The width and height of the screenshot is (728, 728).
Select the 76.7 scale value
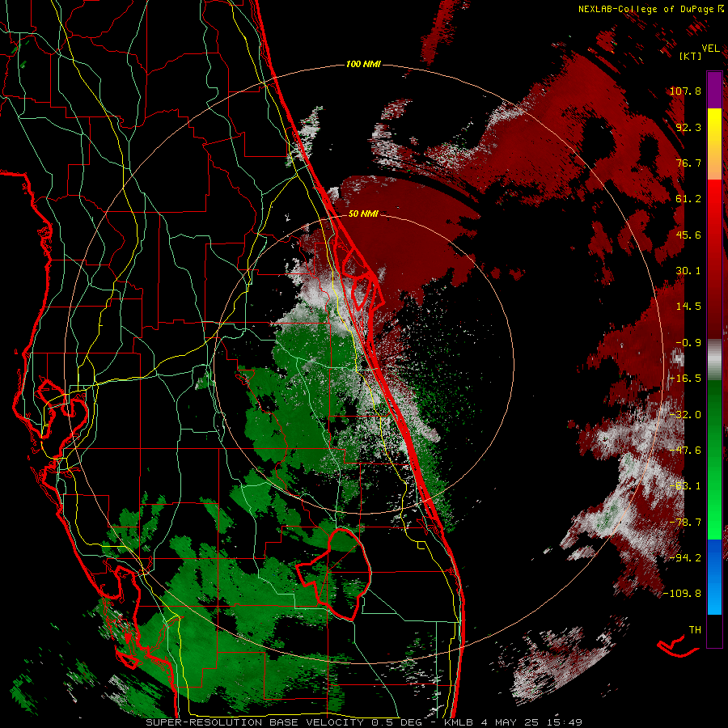point(688,163)
